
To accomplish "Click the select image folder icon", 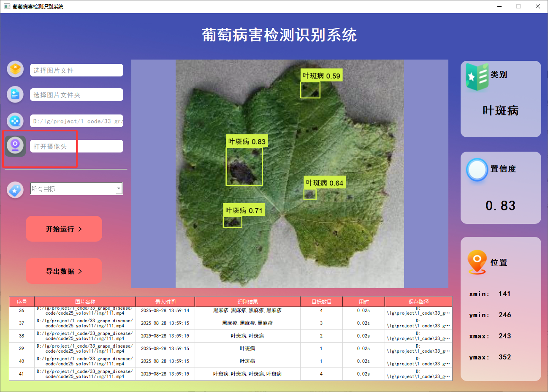I will tap(15, 94).
